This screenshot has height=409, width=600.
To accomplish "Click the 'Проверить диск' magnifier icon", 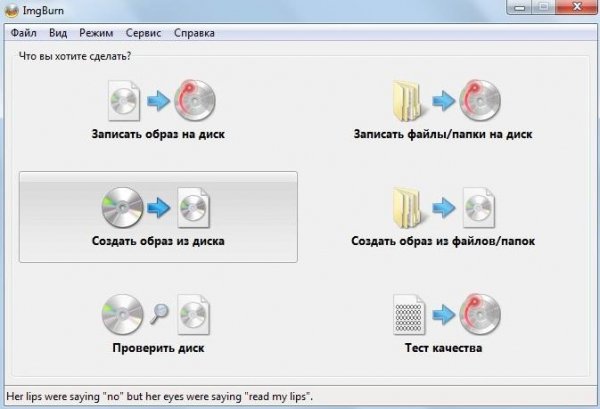I will click(x=159, y=313).
